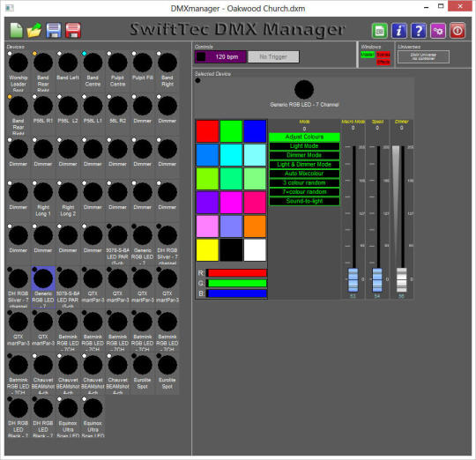Pick the magenta colour swatch
This screenshot has height=460, width=476.
231,203
